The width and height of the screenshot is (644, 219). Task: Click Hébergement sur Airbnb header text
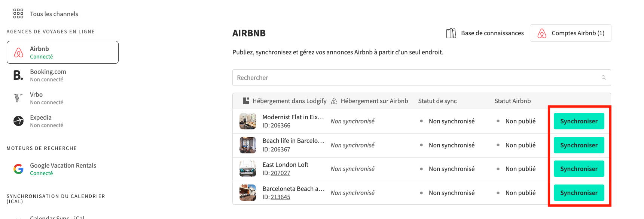374,101
